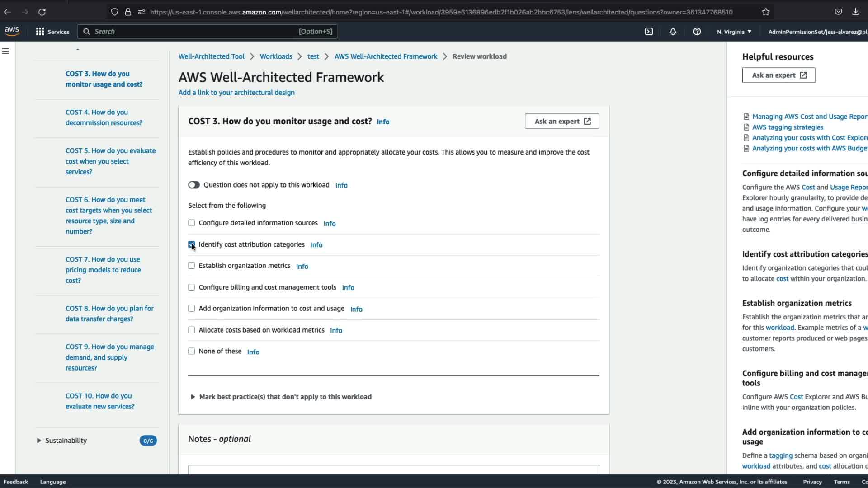868x488 pixels.
Task: Click the AWS logo home icon
Action: pyautogui.click(x=12, y=31)
